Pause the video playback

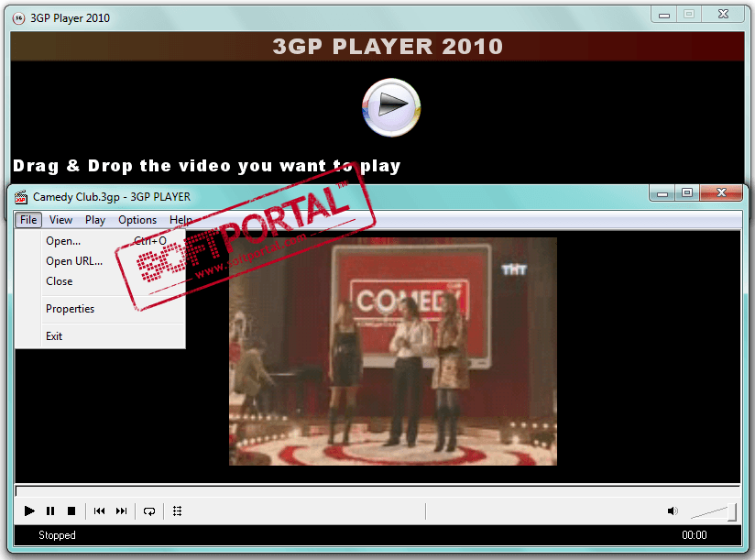coord(50,511)
